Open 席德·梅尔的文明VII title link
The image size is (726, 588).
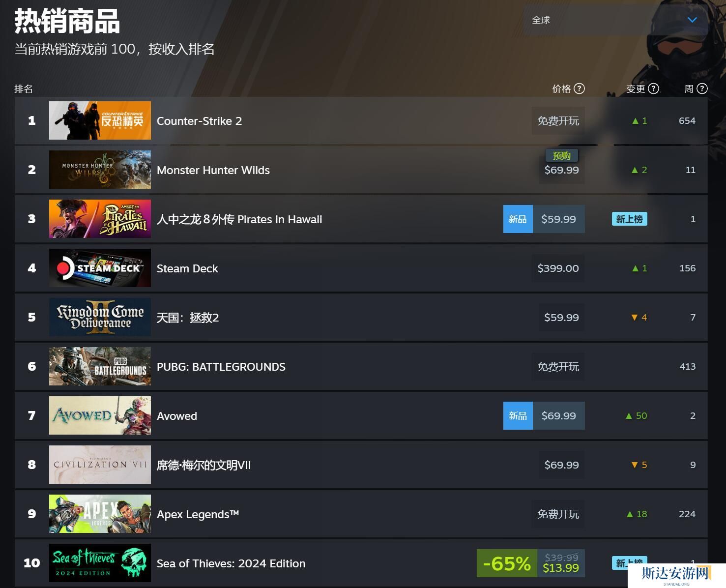click(x=203, y=465)
